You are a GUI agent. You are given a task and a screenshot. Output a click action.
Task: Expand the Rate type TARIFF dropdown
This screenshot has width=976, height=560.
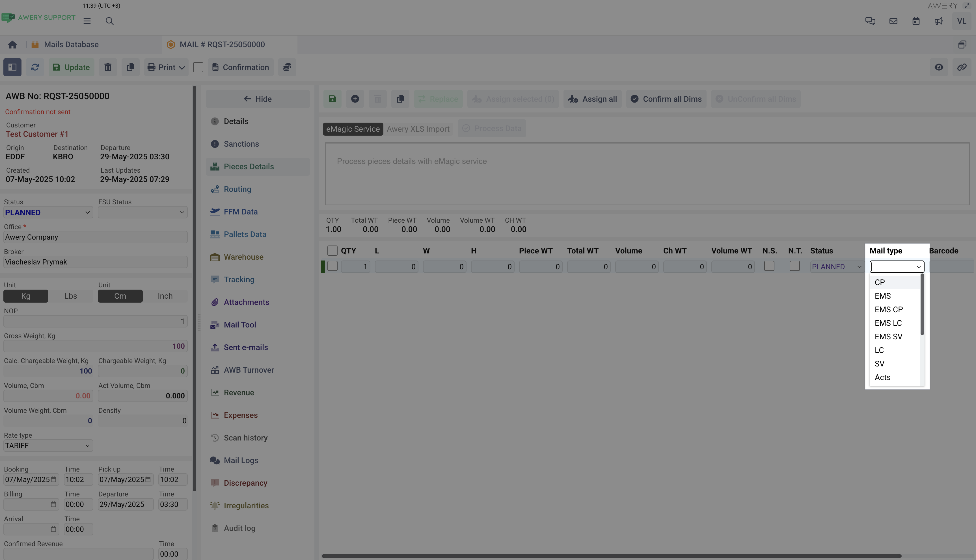(48, 446)
